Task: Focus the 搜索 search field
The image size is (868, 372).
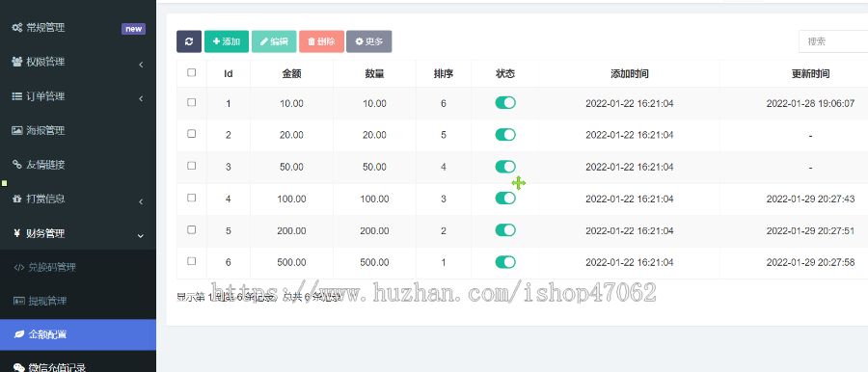Action: [x=833, y=41]
